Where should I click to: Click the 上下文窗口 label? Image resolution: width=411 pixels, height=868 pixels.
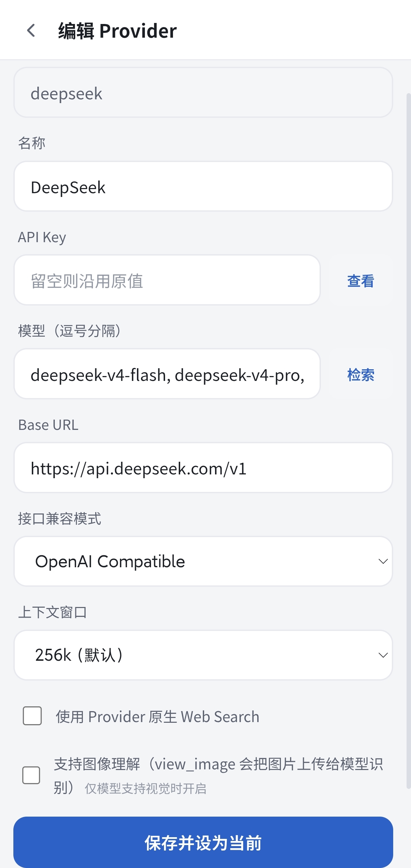[52, 612]
